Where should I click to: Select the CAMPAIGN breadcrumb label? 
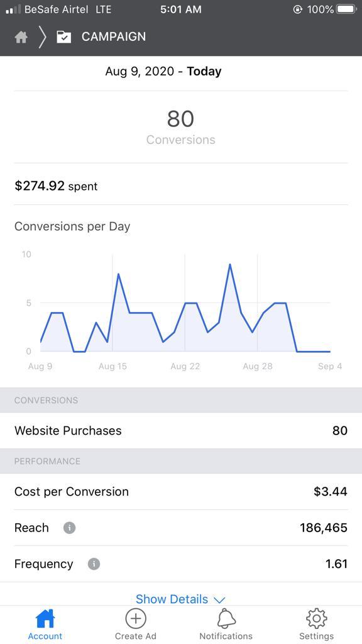coord(114,36)
